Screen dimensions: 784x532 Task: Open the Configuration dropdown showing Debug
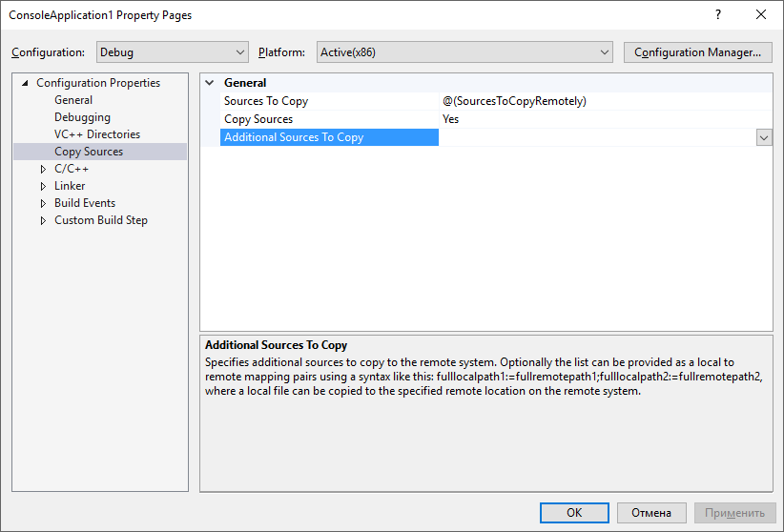coord(172,52)
